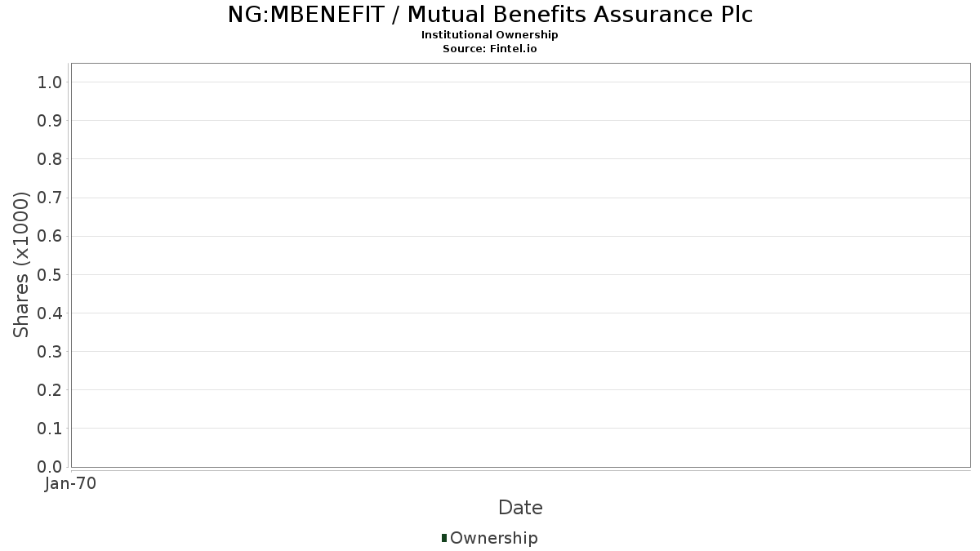Click the 0.1 y-axis tick label
980x551 pixels.
coord(50,429)
